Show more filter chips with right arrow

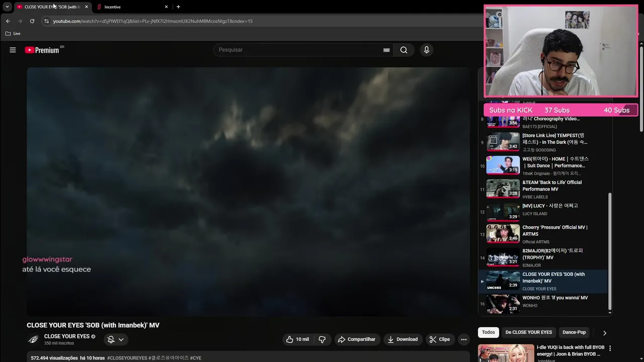pyautogui.click(x=604, y=332)
